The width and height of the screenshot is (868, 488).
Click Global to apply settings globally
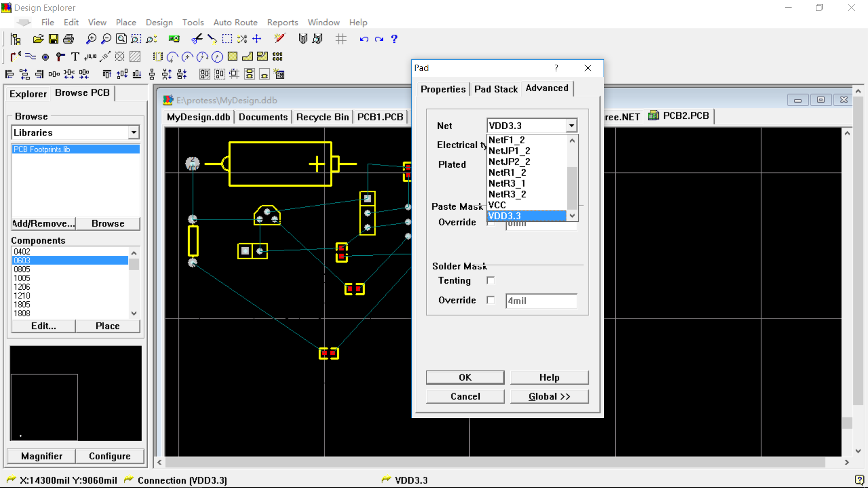549,396
